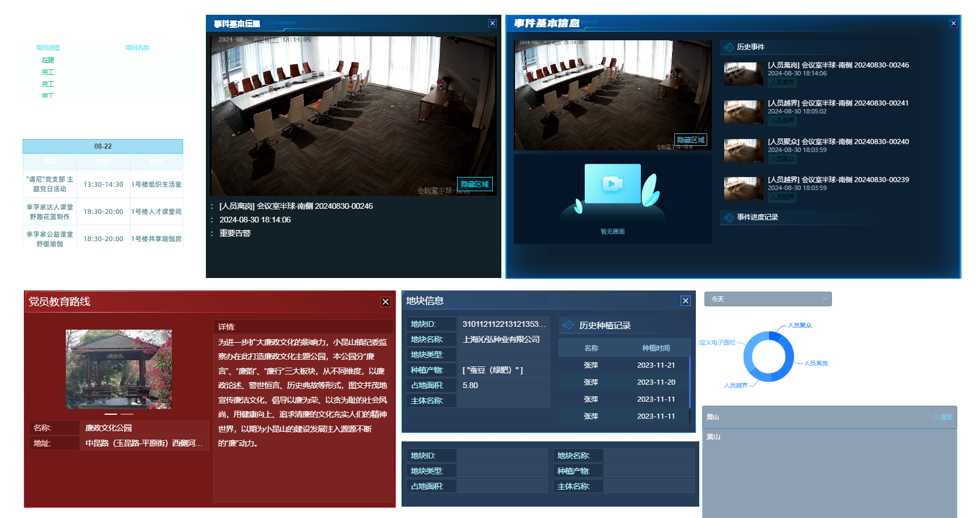This screenshot has height=518, width=980.
Task: Click the video camera placeholder icon
Action: pyautogui.click(x=612, y=184)
